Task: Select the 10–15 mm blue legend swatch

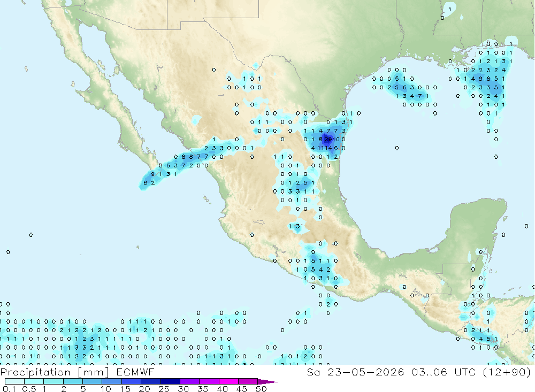Action: 112,381
